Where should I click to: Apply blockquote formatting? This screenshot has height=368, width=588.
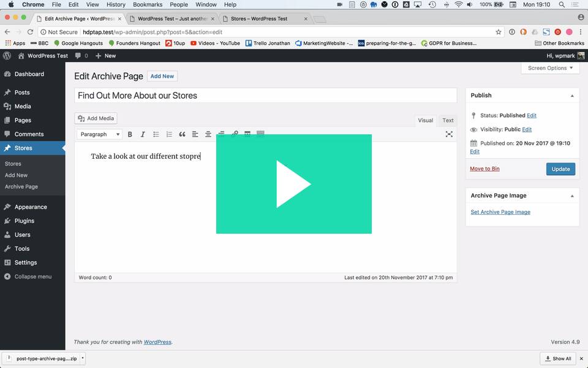[183, 134]
